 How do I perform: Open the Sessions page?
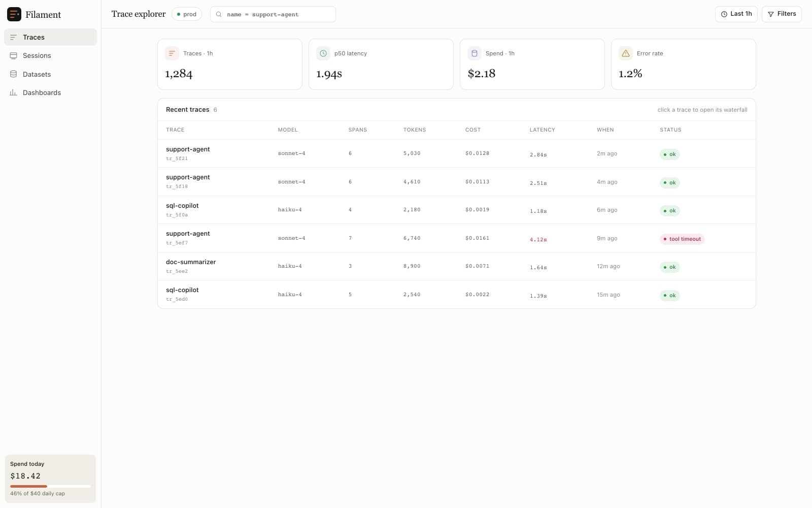coord(50,55)
